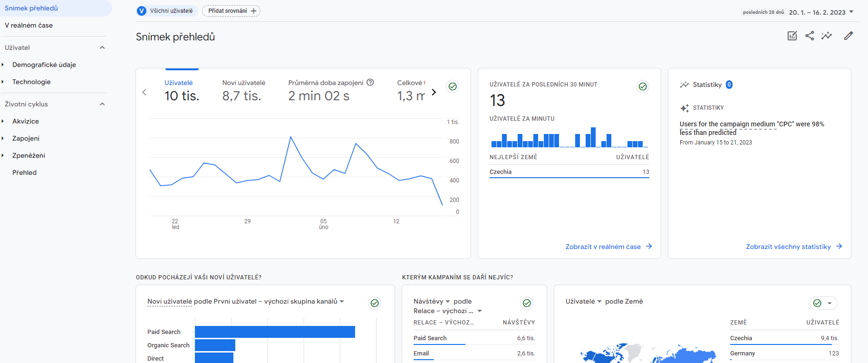Select the Noví uživatelé metric tab

[x=243, y=91]
